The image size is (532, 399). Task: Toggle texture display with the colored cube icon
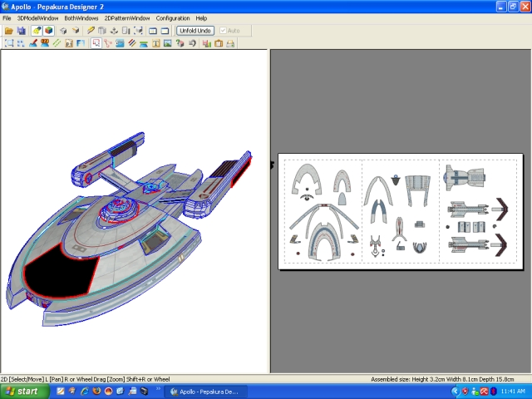(x=49, y=31)
